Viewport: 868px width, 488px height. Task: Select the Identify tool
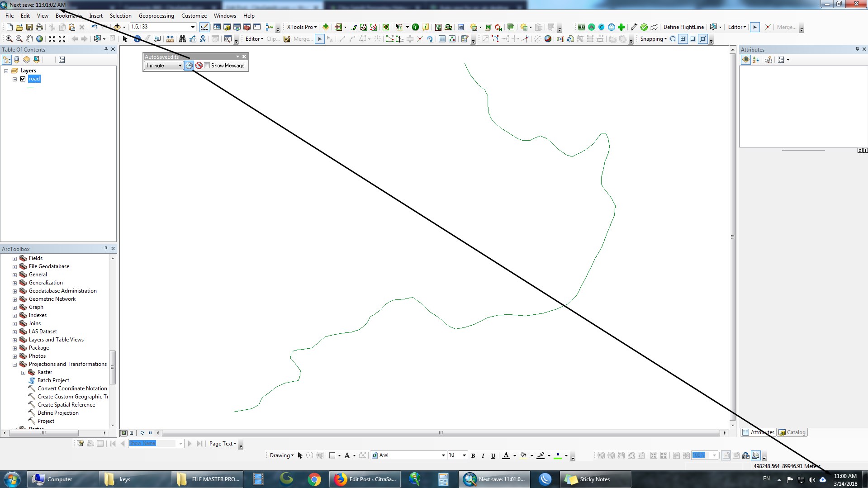click(137, 39)
